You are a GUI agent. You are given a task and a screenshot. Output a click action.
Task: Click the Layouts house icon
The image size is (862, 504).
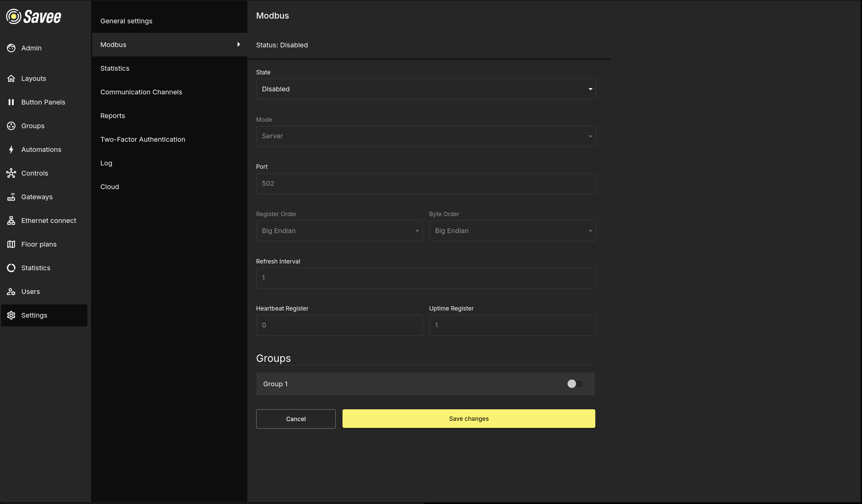[11, 78]
